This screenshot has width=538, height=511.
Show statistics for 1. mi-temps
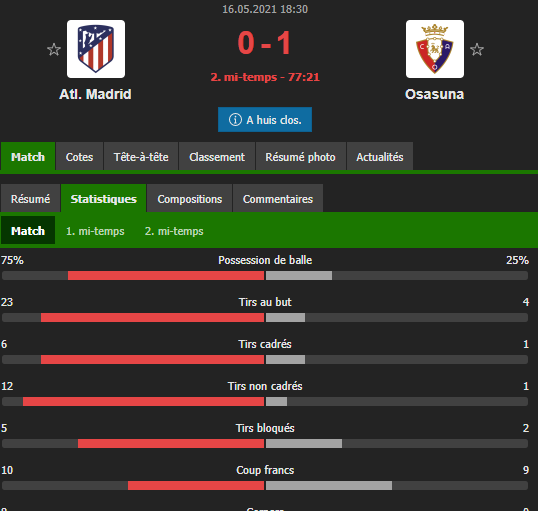click(95, 231)
